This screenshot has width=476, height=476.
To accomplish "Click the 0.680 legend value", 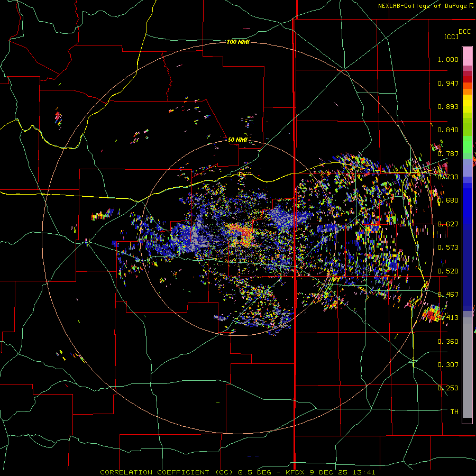I will pyautogui.click(x=448, y=200).
